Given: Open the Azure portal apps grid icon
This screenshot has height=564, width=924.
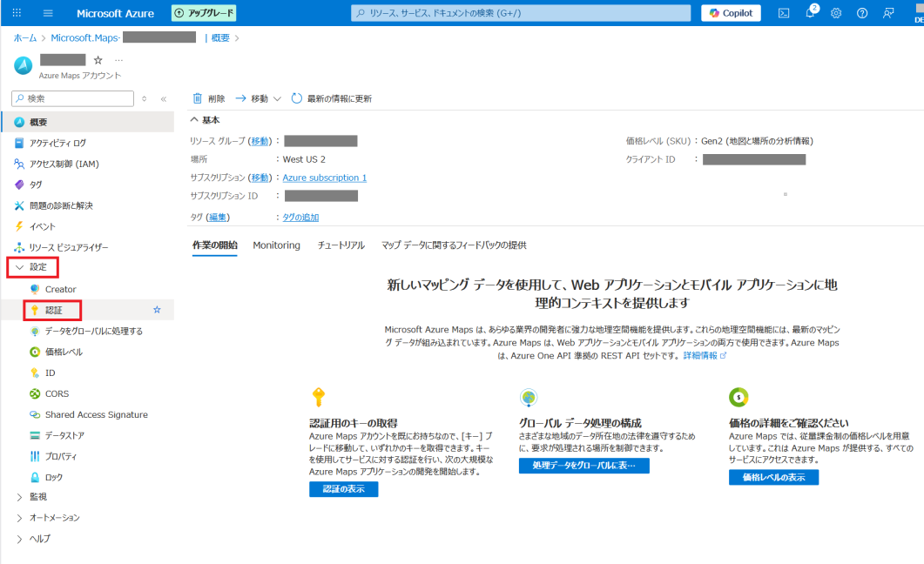Looking at the screenshot, I should tap(17, 13).
